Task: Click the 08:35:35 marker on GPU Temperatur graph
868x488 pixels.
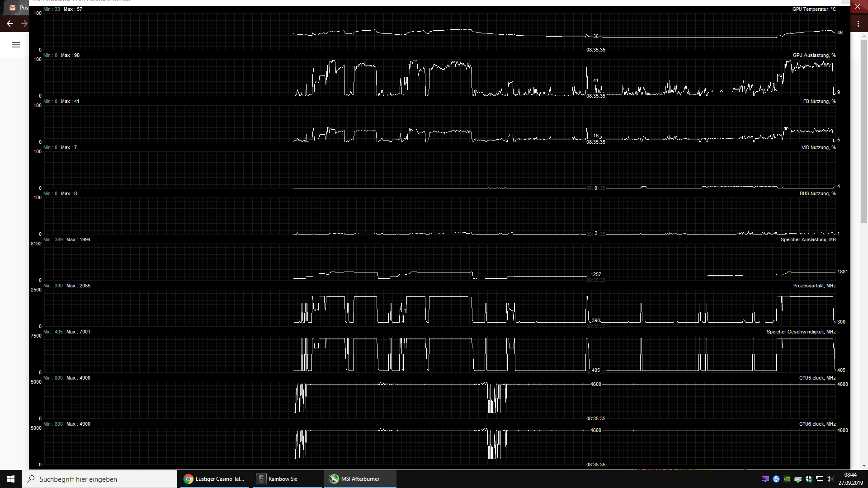Action: 595,50
